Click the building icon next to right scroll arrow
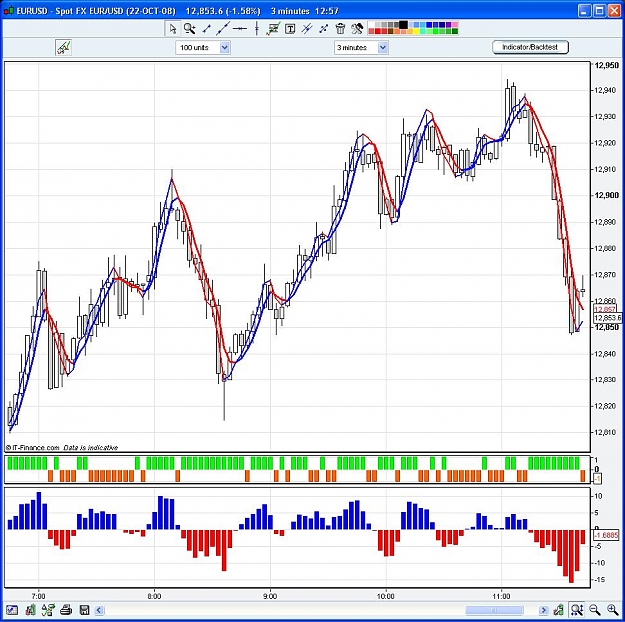The image size is (625, 622). tap(558, 610)
